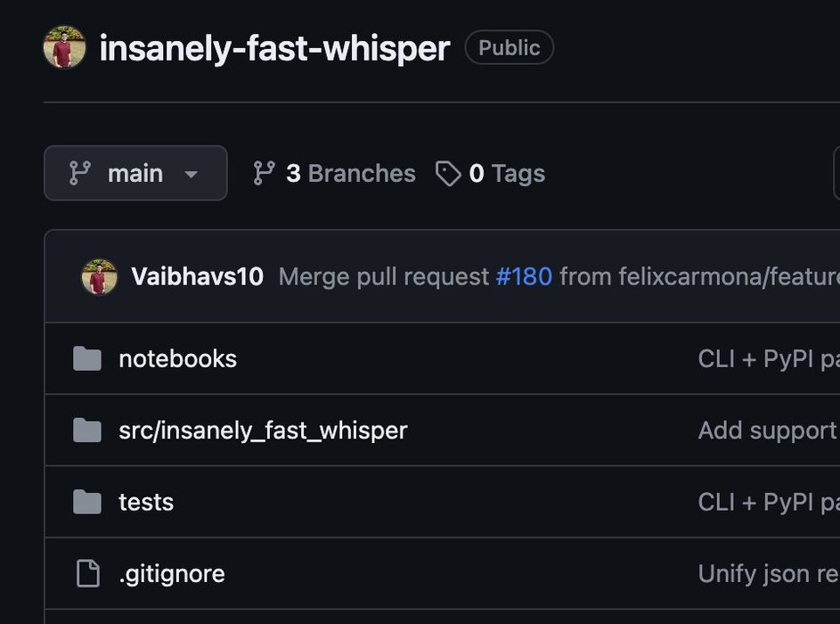
Task: Open the Vaibhavs10 author profile link
Action: (x=197, y=277)
